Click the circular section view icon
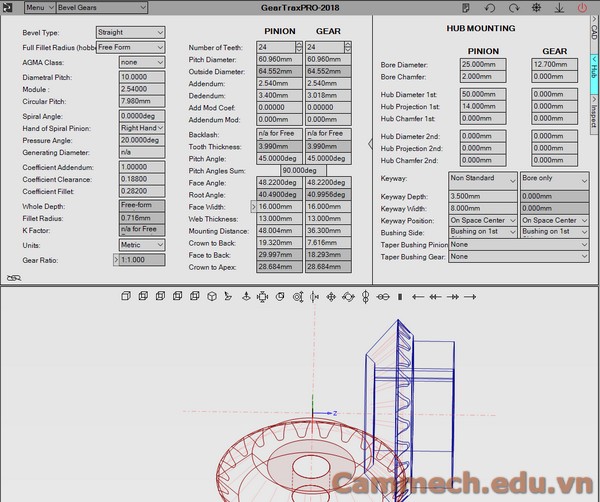This screenshot has height=502, width=600. pyautogui.click(x=280, y=297)
